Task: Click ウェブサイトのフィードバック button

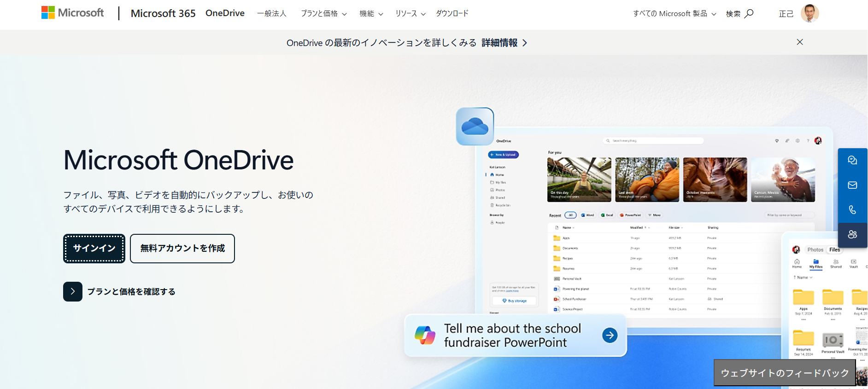Action: (x=785, y=373)
